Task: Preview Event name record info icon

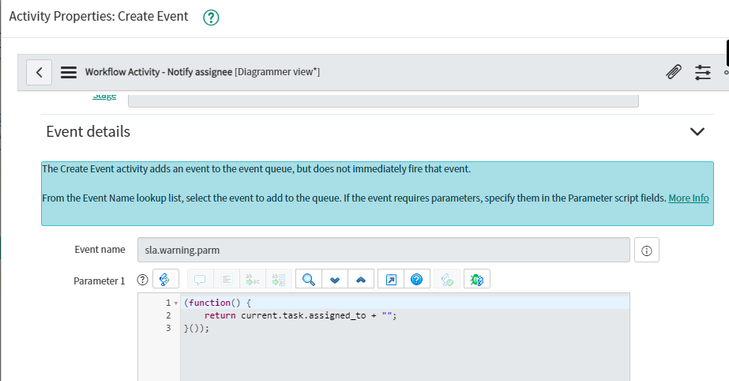Action: [x=647, y=251]
